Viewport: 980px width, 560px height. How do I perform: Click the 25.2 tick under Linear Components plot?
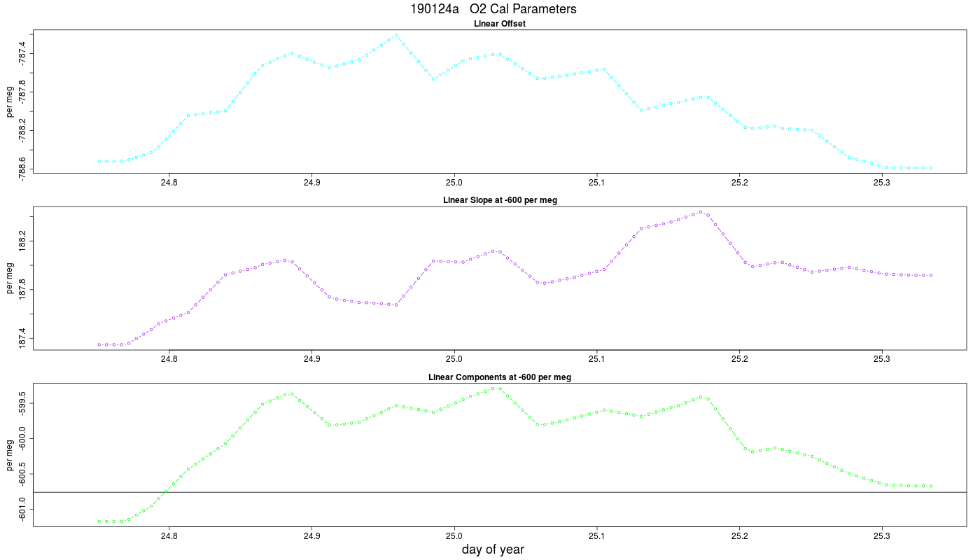[739, 537]
